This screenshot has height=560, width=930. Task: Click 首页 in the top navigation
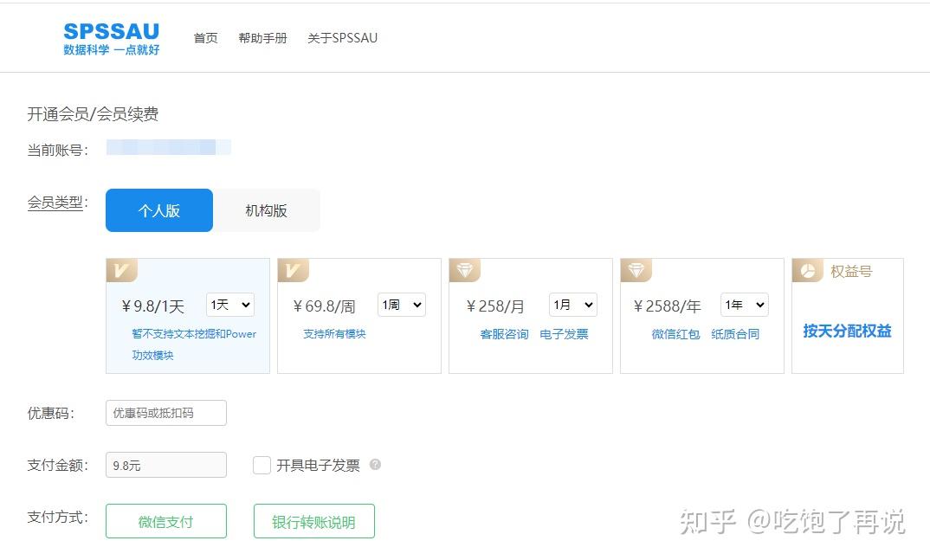(x=205, y=38)
